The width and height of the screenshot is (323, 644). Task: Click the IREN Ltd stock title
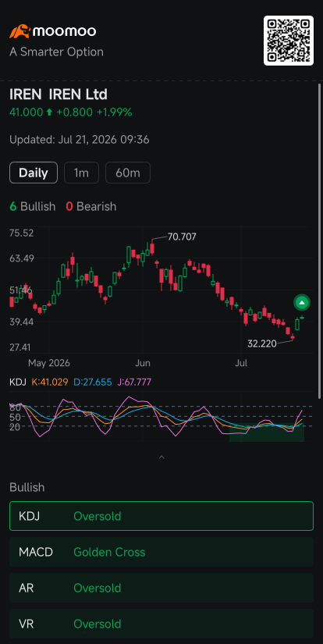tap(59, 94)
